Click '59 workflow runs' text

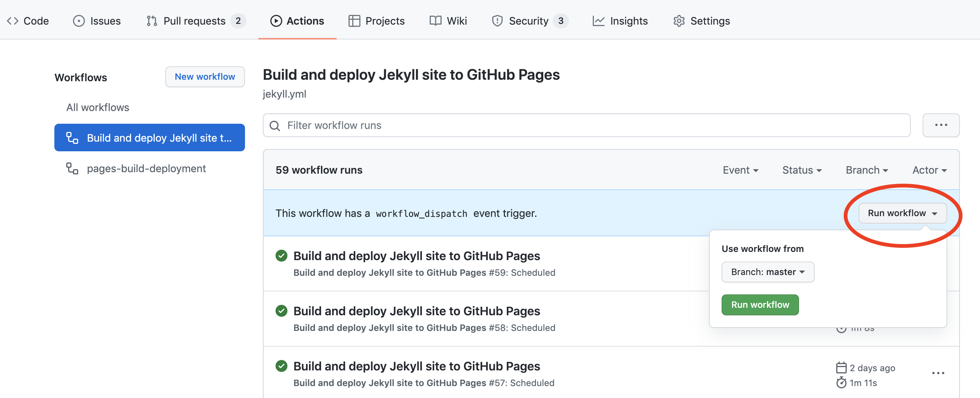[x=319, y=170]
